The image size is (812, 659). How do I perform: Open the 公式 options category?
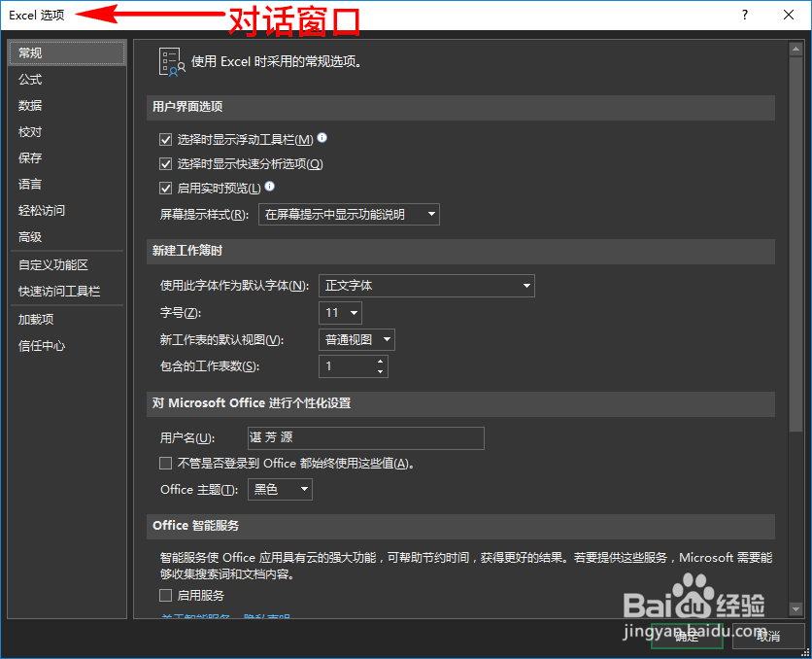pos(67,80)
